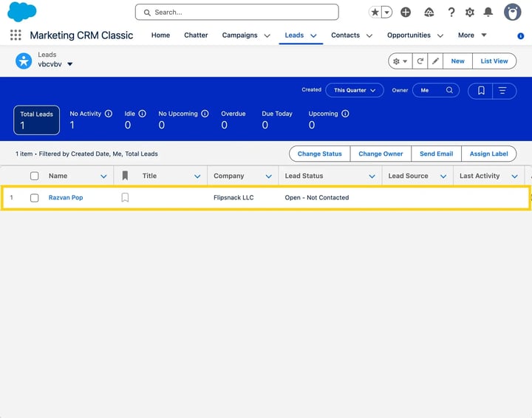532x418 pixels.
Task: Click the blue info icon beside the More tab
Action: [x=520, y=36]
